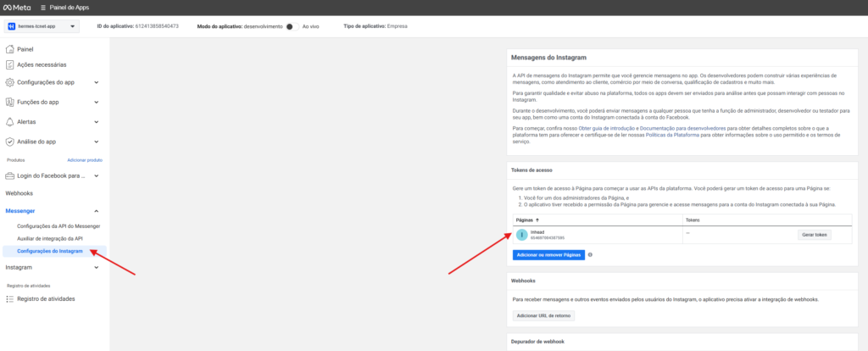Image resolution: width=868 pixels, height=351 pixels.
Task: Sort by the Páginas column arrow
Action: coord(539,220)
